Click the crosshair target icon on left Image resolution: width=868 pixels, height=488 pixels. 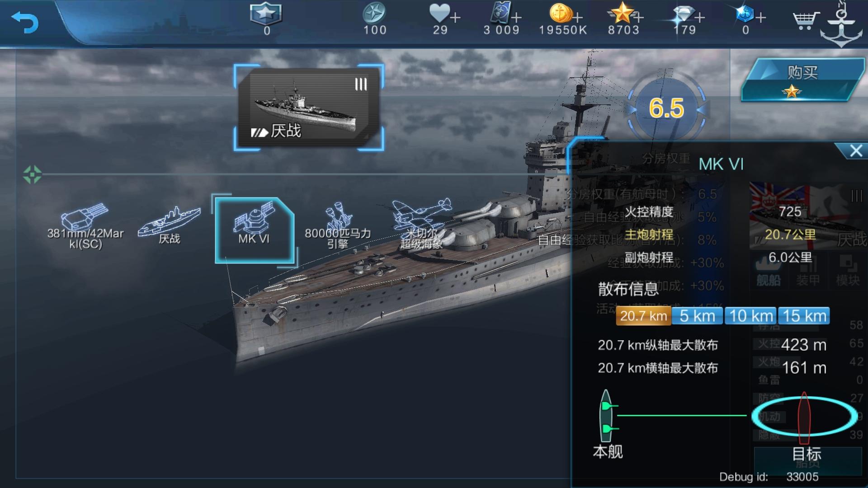32,174
